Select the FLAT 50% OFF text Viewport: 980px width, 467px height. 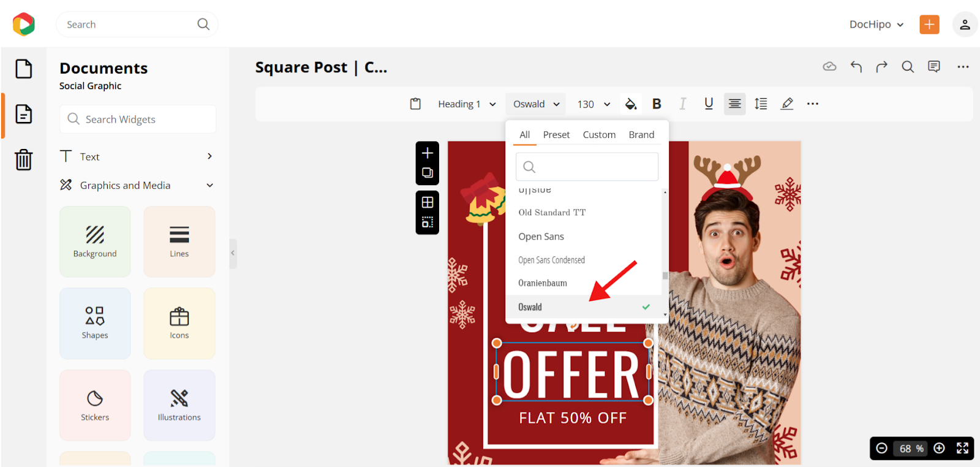click(x=573, y=418)
